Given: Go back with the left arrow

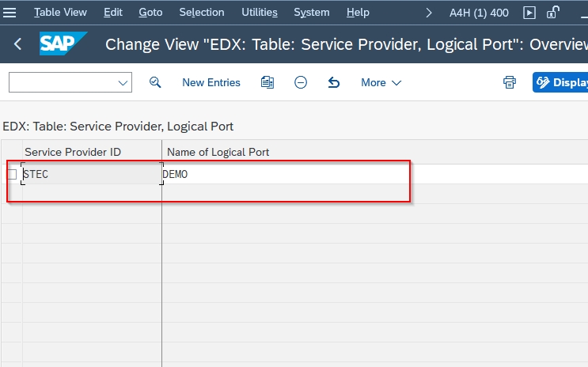Looking at the screenshot, I should (x=17, y=44).
